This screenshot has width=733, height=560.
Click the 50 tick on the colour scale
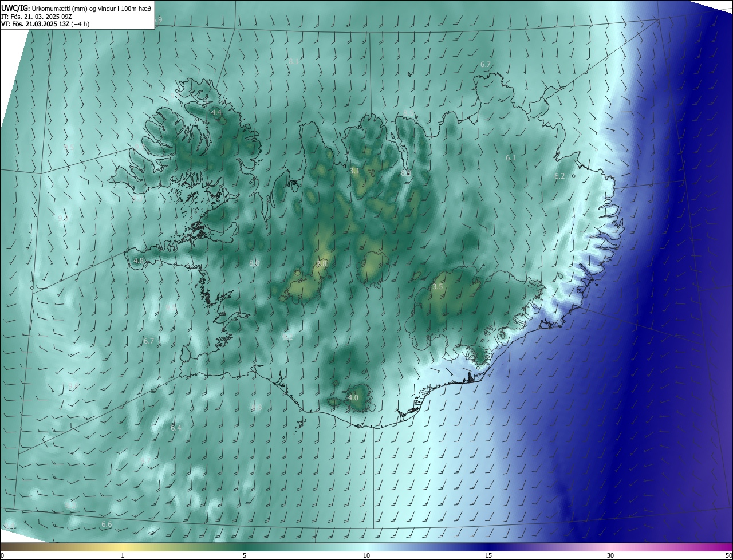coord(728,555)
